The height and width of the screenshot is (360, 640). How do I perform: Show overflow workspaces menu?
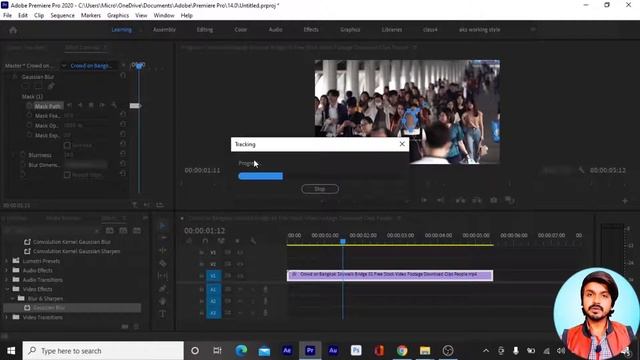tap(533, 29)
